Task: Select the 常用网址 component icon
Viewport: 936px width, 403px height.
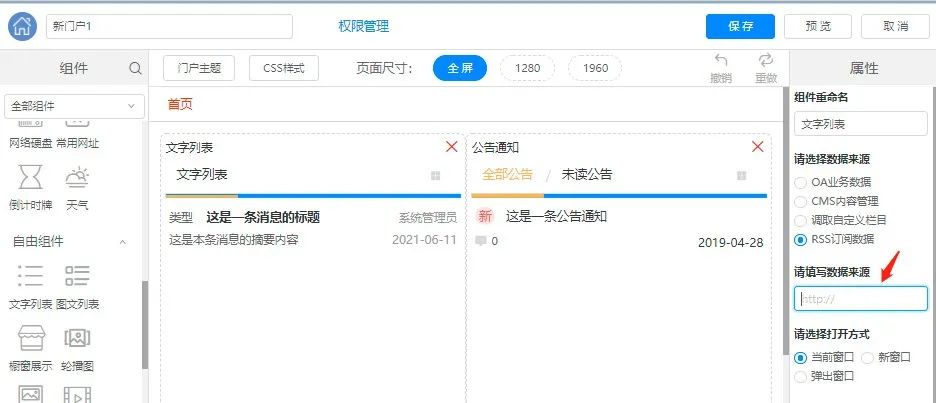Action: pyautogui.click(x=78, y=122)
